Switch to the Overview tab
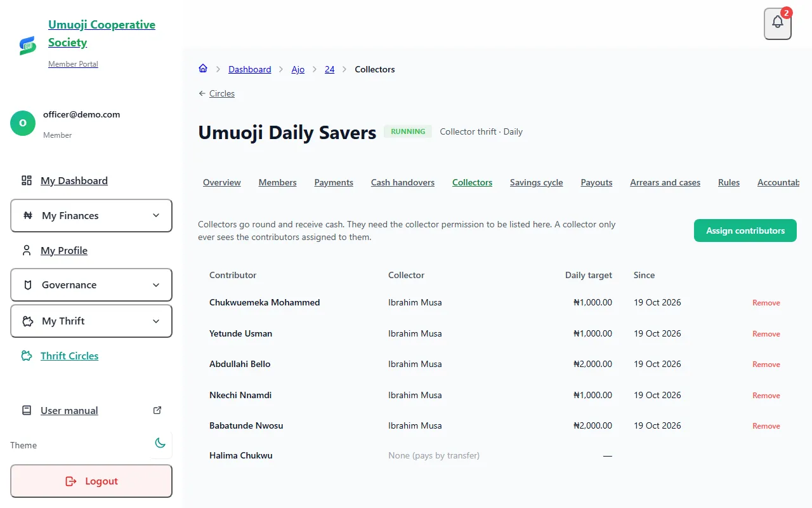The width and height of the screenshot is (812, 508). 222,182
